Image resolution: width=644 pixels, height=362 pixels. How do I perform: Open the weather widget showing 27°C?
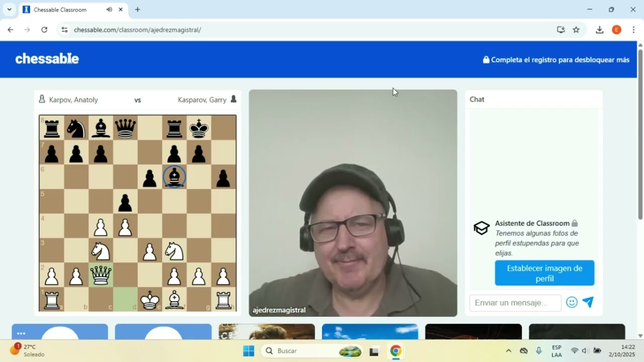(28, 350)
